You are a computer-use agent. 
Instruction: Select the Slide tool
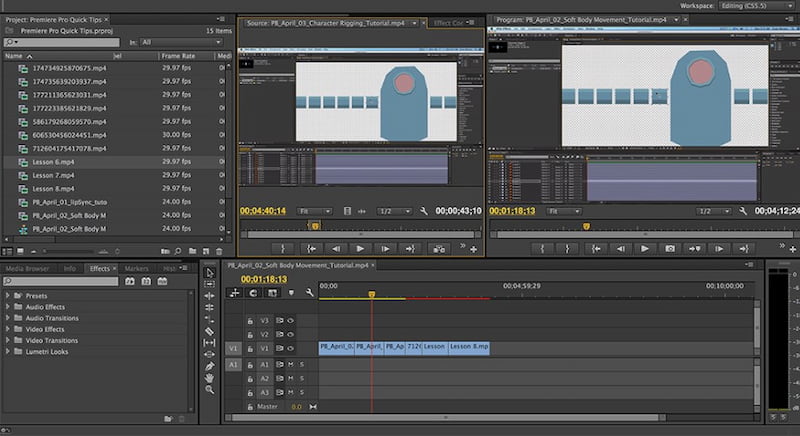209,354
